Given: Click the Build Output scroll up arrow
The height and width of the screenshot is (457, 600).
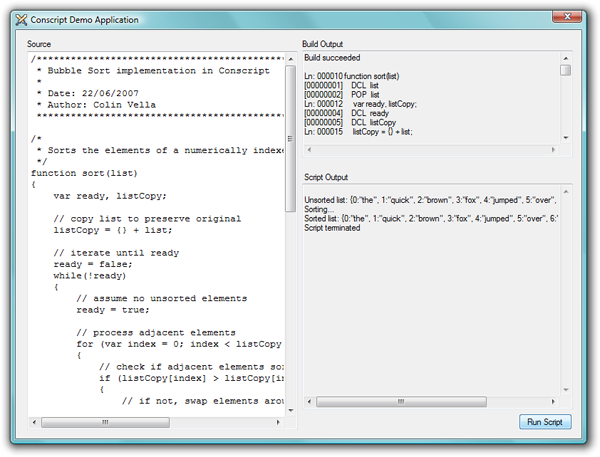Looking at the screenshot, I should pyautogui.click(x=566, y=59).
